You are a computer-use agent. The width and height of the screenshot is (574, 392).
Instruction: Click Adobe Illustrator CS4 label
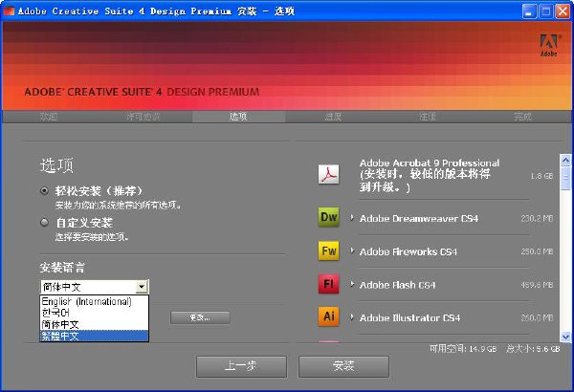point(409,317)
